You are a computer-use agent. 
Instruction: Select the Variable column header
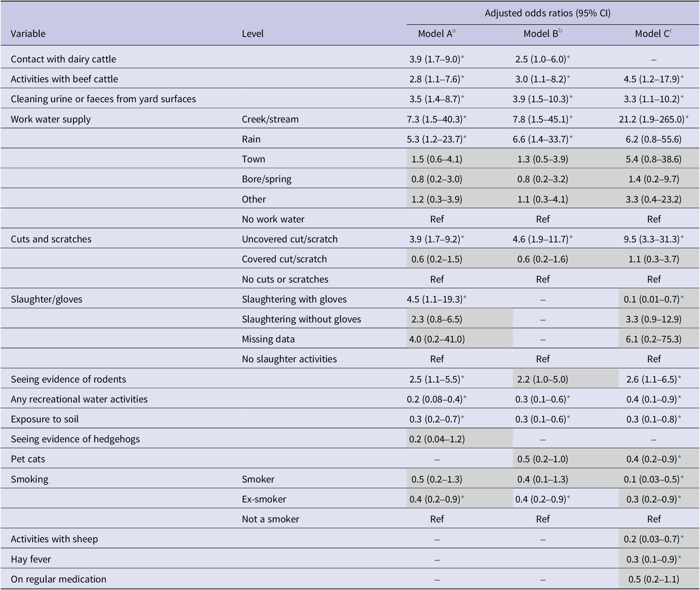tap(28, 34)
